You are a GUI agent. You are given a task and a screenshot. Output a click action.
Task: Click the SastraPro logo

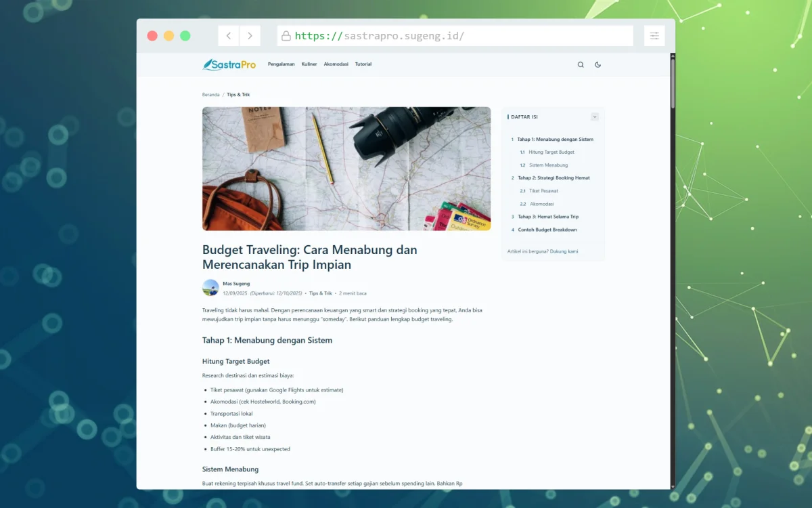click(229, 64)
